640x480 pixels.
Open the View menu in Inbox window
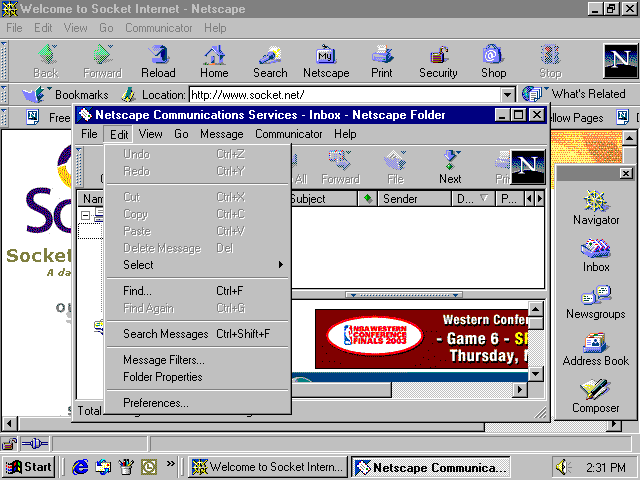point(150,134)
